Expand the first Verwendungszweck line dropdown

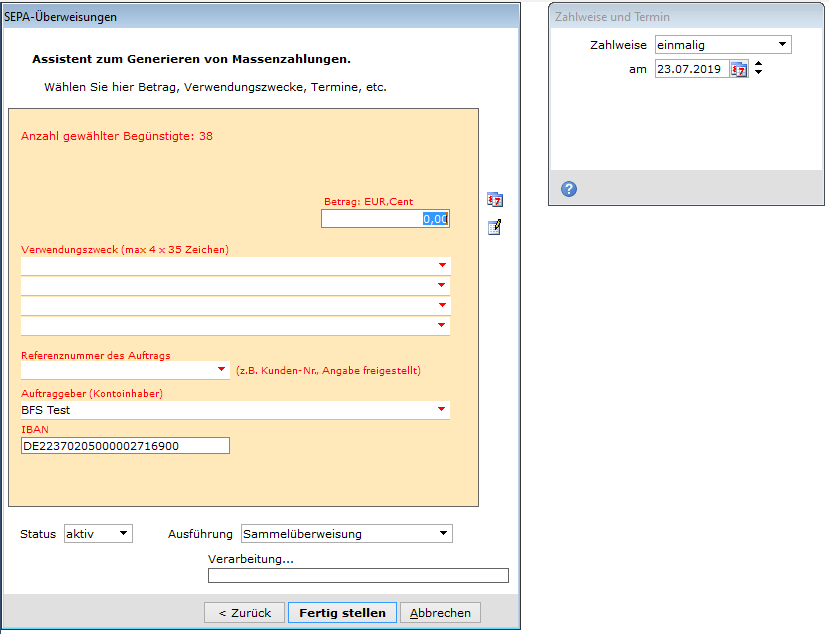point(442,265)
